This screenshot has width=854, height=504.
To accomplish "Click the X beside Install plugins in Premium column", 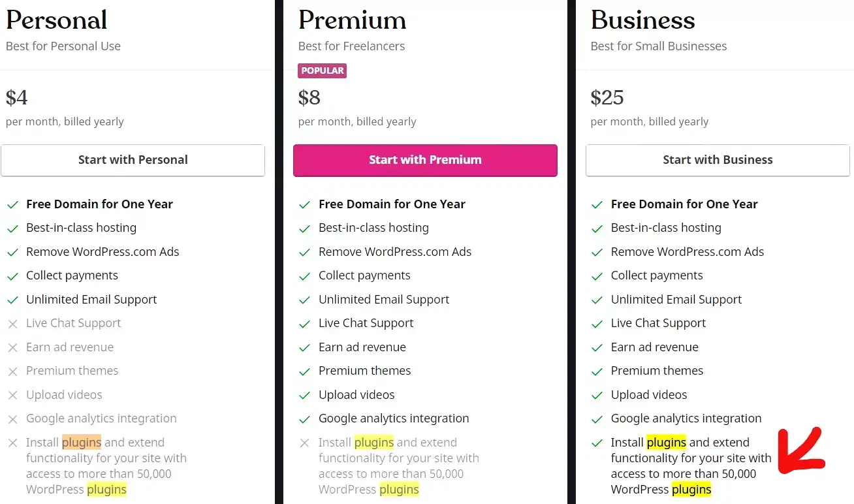I will coord(304,443).
